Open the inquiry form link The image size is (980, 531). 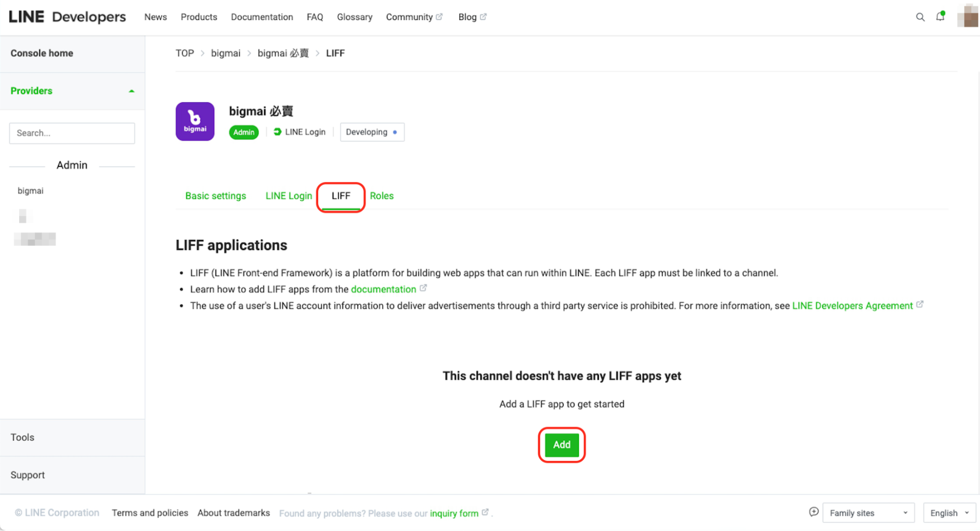(x=454, y=513)
